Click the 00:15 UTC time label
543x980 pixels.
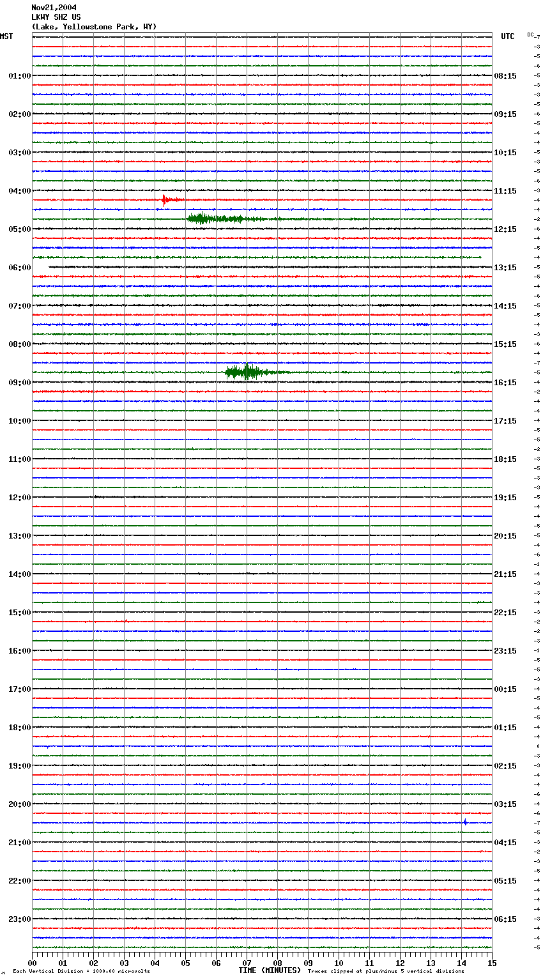pyautogui.click(x=505, y=689)
